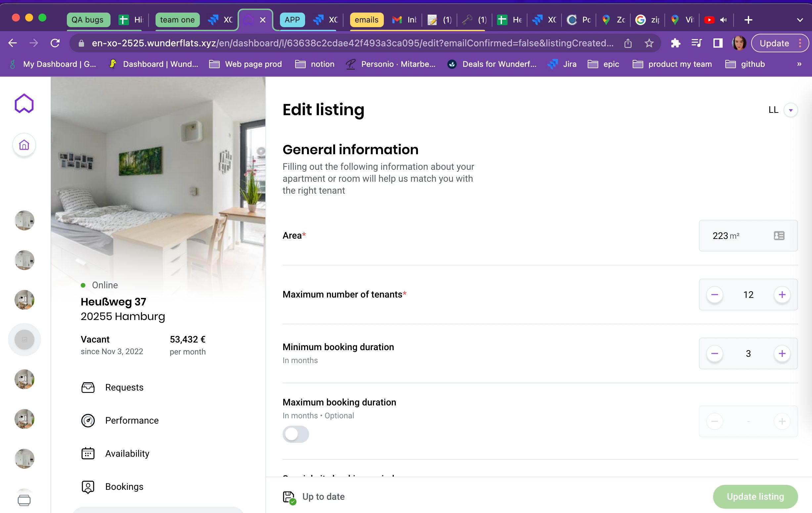Click the card icon in Area field

tap(779, 235)
